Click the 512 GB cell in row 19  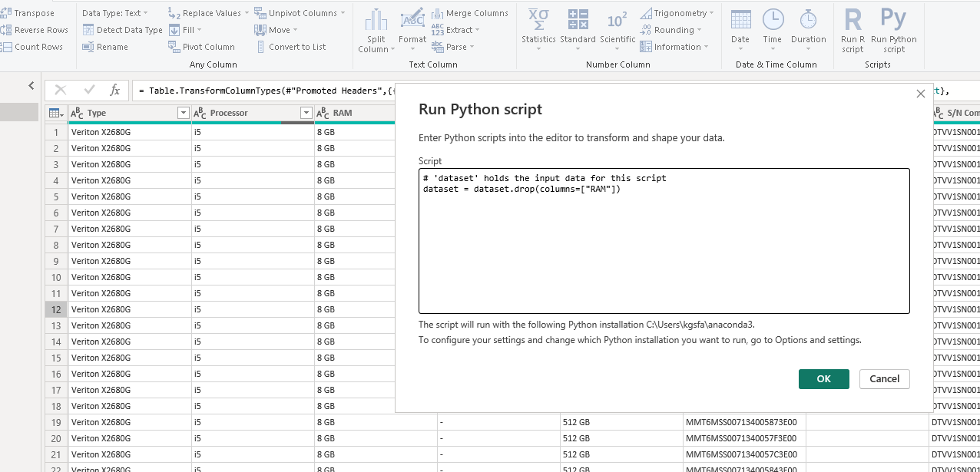point(621,422)
